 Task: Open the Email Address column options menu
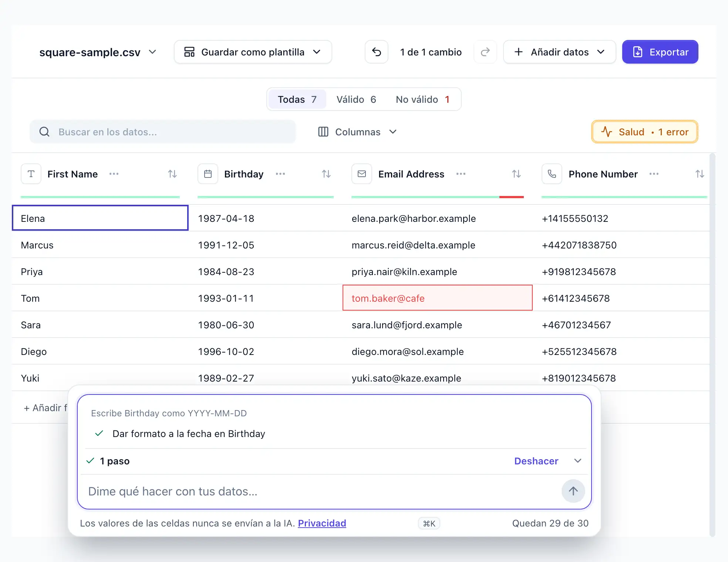461,174
